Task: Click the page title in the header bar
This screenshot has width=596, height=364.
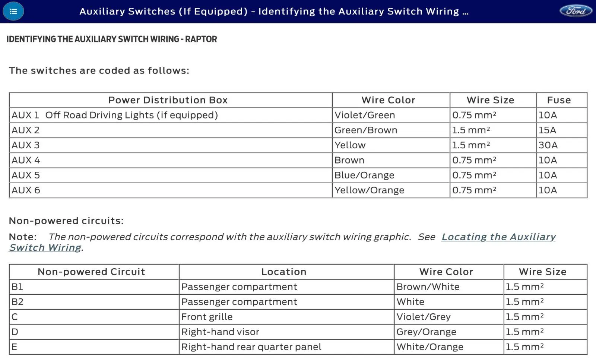Action: pyautogui.click(x=274, y=11)
